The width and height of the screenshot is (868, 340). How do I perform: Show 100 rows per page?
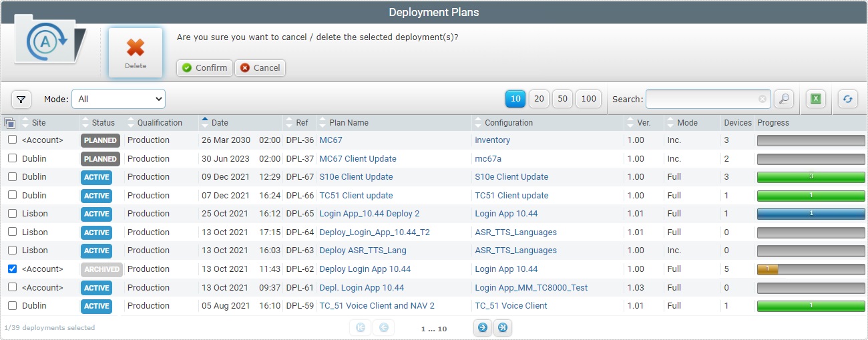(588, 99)
